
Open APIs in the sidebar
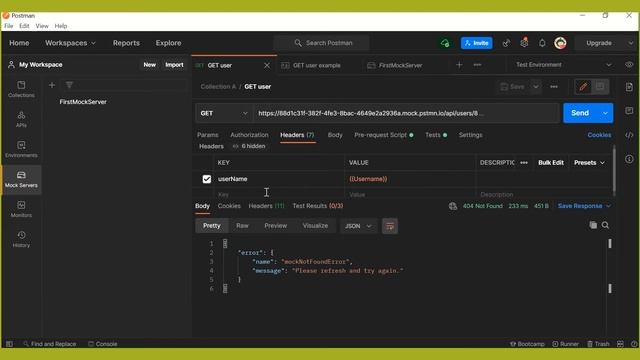point(21,119)
